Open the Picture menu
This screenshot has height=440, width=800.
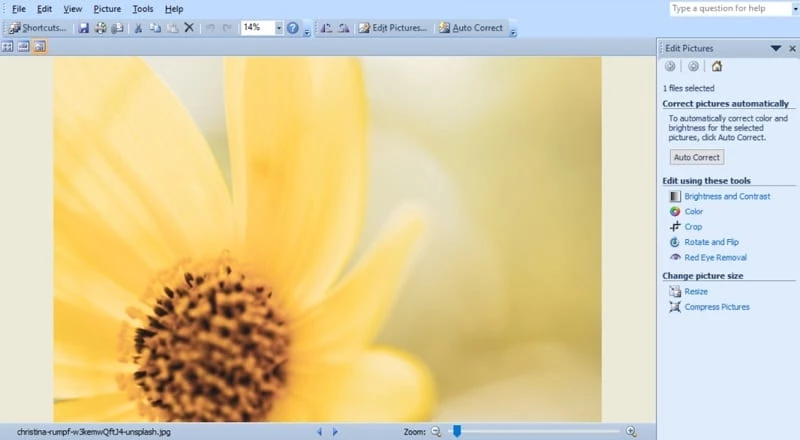click(107, 9)
